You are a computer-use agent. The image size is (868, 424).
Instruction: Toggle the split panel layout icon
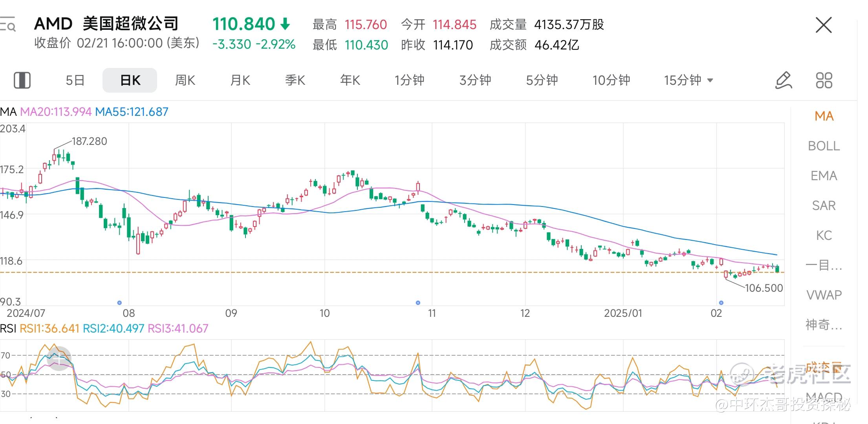pyautogui.click(x=22, y=80)
